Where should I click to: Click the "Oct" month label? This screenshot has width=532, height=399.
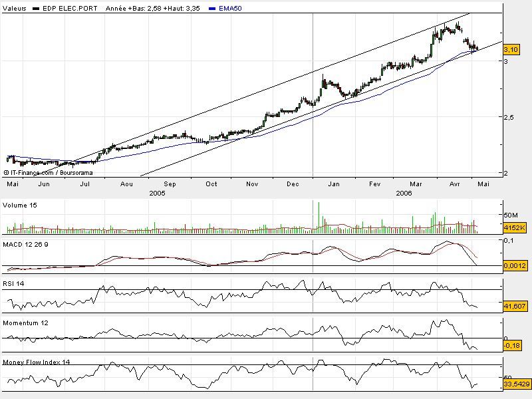click(211, 184)
